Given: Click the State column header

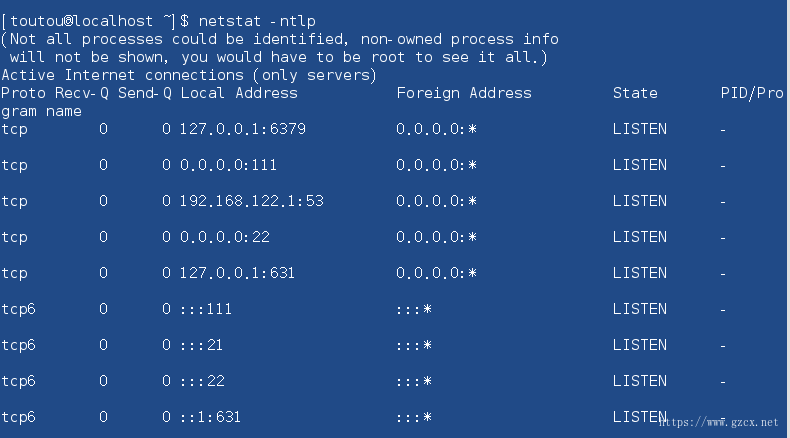Looking at the screenshot, I should coord(635,93).
